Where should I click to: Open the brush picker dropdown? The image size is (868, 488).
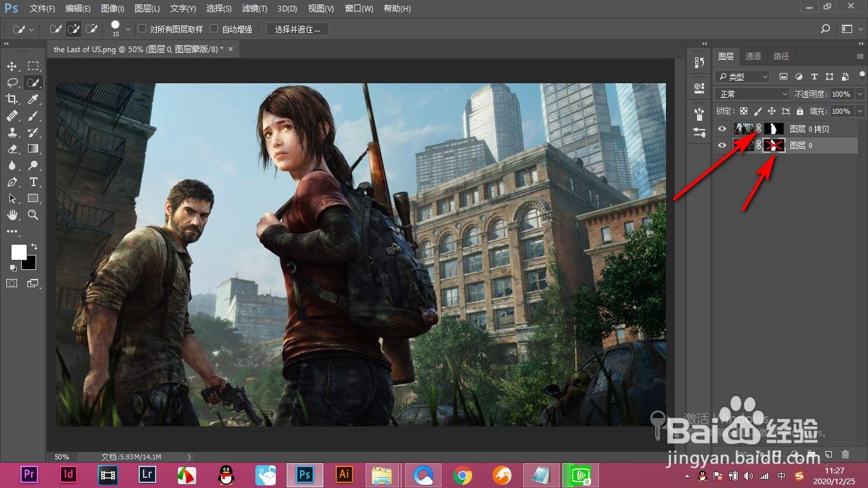pyautogui.click(x=128, y=29)
